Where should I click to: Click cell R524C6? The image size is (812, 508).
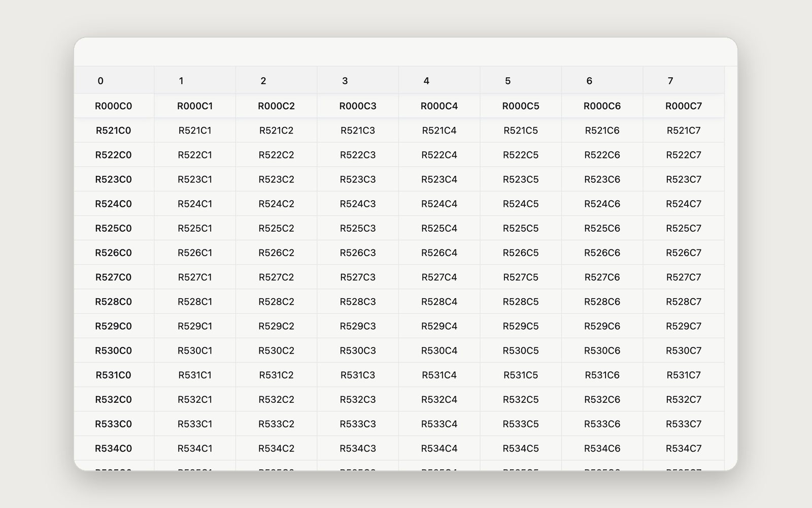pyautogui.click(x=602, y=204)
